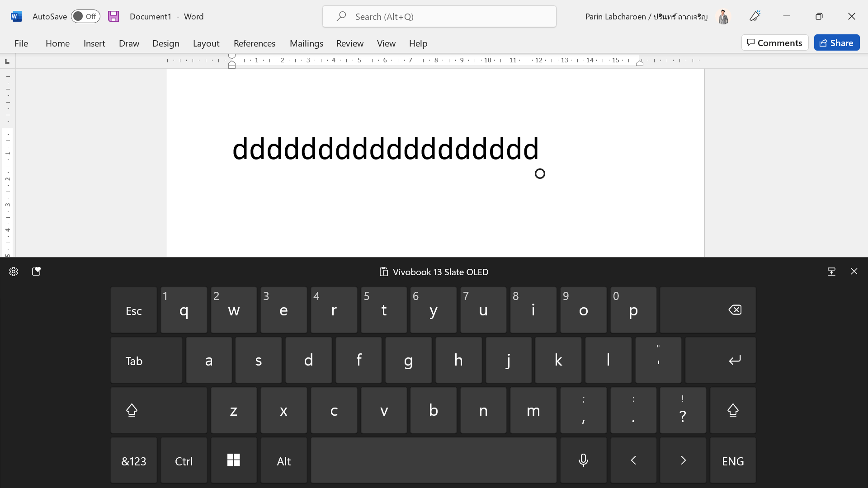This screenshot has width=868, height=488.
Task: Toggle the AutoSave switch
Action: [x=85, y=17]
